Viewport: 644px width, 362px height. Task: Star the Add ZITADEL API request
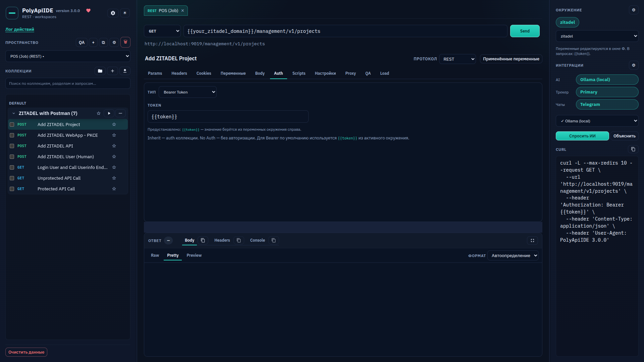(x=114, y=146)
